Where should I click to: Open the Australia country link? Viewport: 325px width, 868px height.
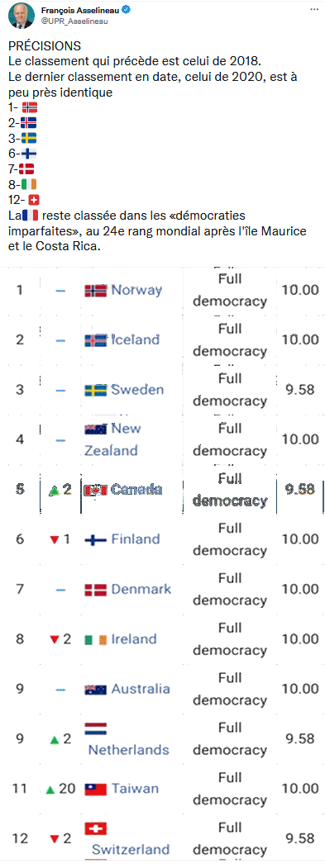(x=141, y=689)
